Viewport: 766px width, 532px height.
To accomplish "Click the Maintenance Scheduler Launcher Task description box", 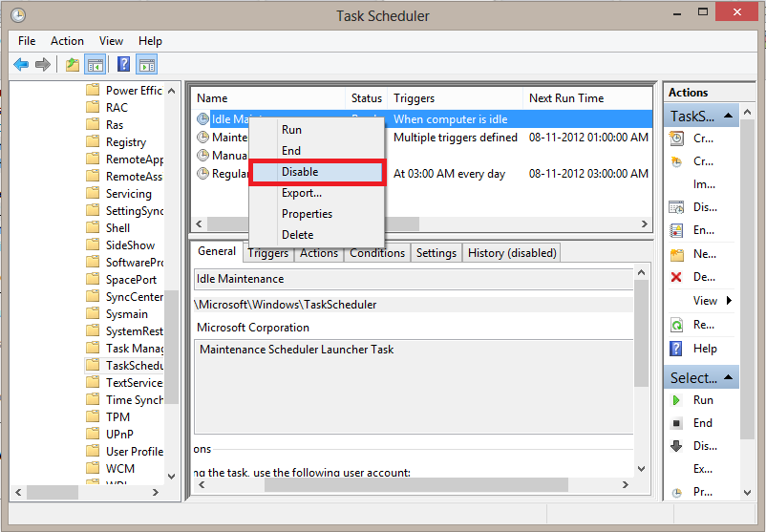I will click(414, 387).
